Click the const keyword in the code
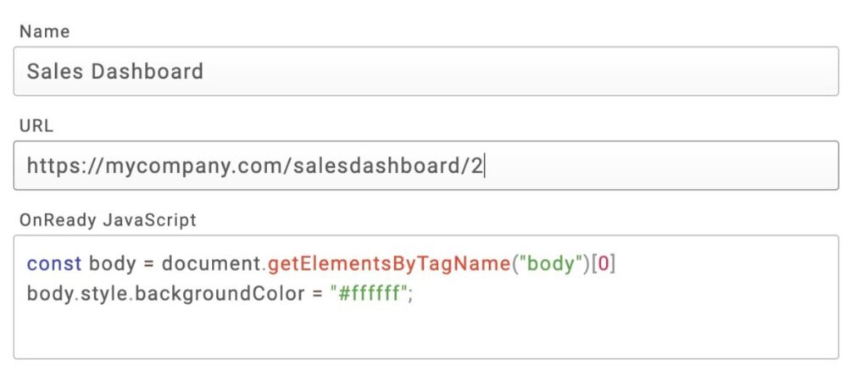This screenshot has width=868, height=382. pyautogui.click(x=54, y=263)
